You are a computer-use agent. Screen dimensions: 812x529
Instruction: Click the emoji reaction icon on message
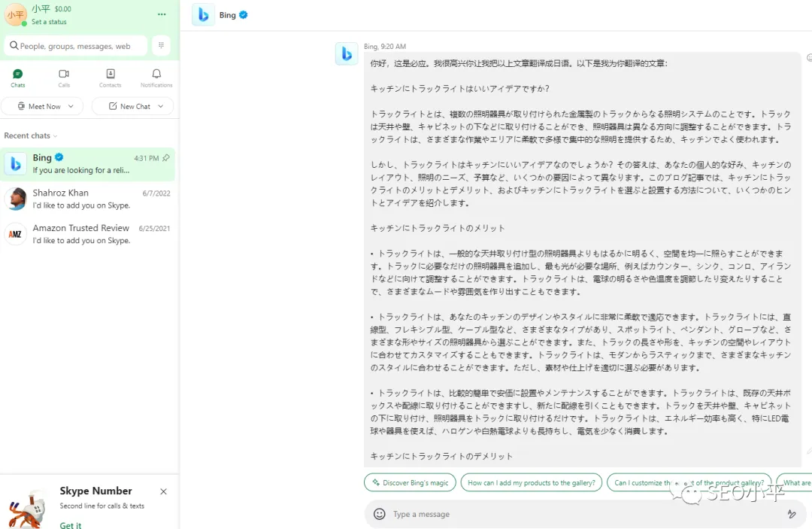click(x=810, y=57)
